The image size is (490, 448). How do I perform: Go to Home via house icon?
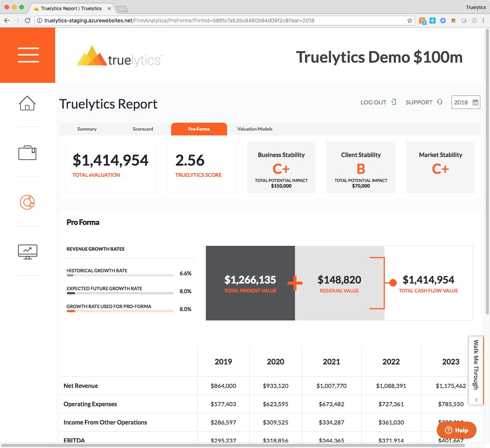click(27, 103)
